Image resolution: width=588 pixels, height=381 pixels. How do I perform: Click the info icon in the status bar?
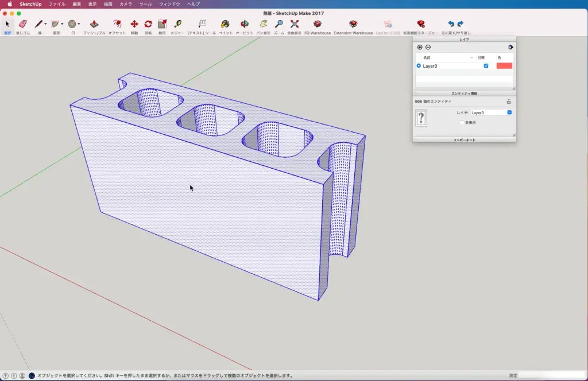(x=14, y=375)
